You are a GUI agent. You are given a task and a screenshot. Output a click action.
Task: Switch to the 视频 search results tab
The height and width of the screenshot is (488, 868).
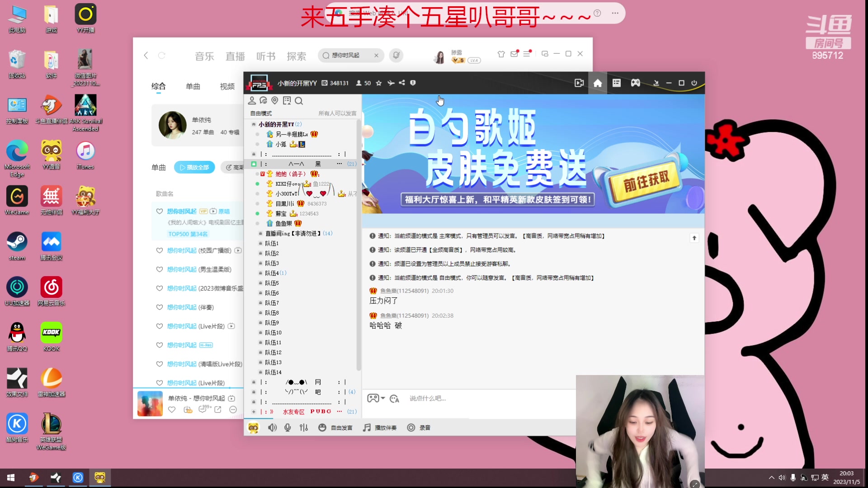[x=227, y=86]
